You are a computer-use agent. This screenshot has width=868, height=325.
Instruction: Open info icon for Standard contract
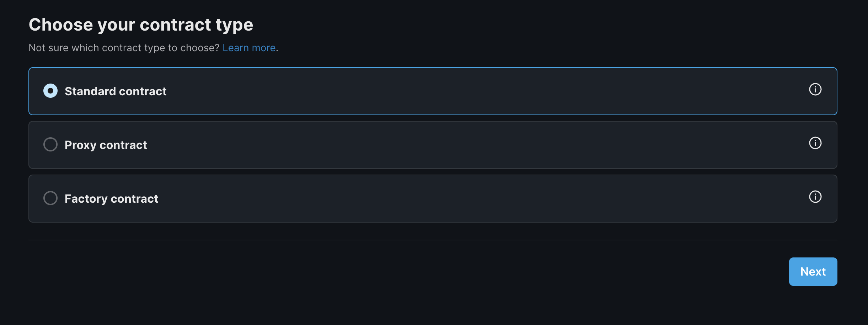click(815, 89)
